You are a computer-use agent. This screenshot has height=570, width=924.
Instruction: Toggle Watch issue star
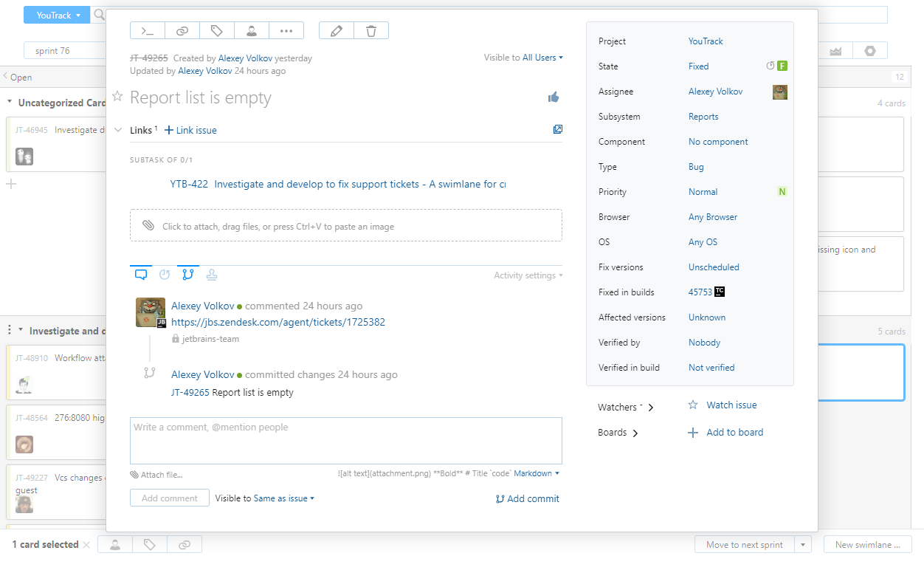693,405
